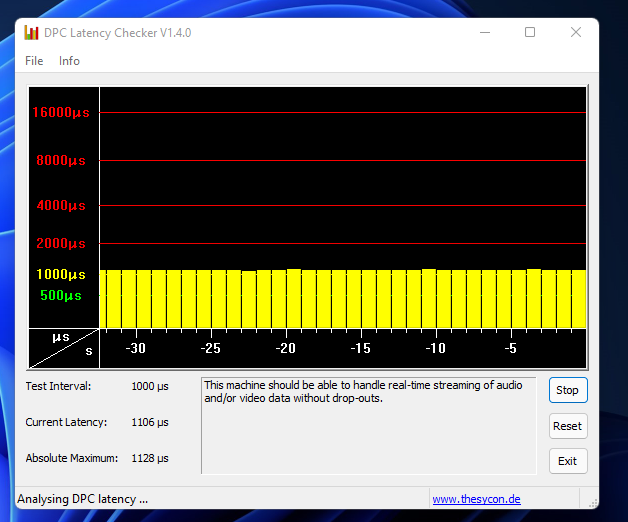Click the Current Latency label
Screen dimensions: 628x522
(x=66, y=422)
